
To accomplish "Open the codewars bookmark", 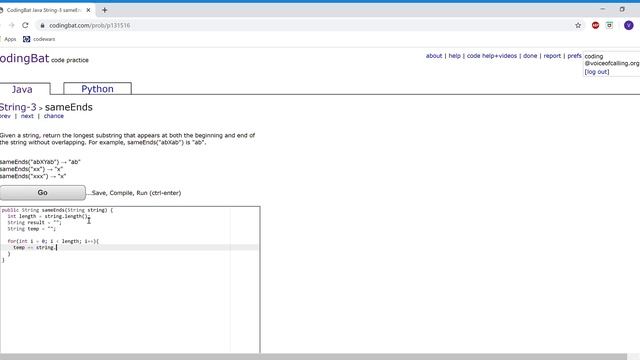I will (39, 39).
